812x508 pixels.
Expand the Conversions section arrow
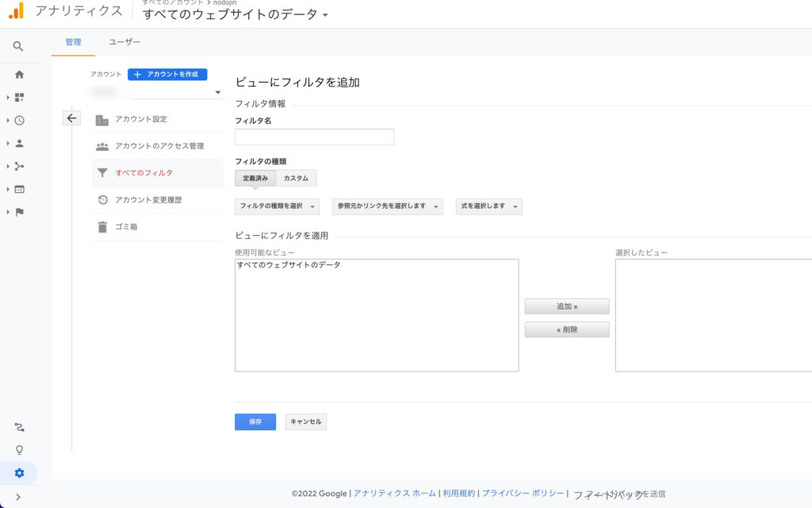click(8, 212)
